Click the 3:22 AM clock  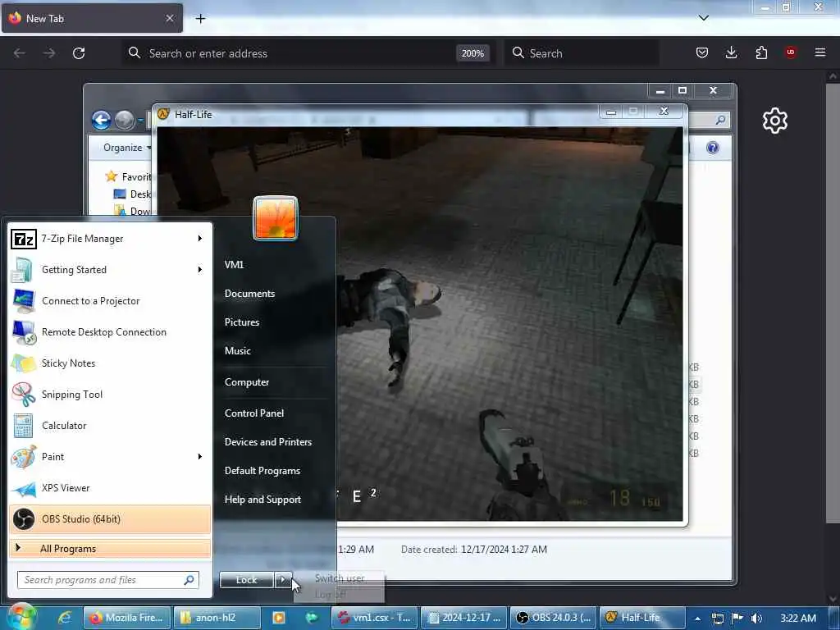click(x=798, y=619)
